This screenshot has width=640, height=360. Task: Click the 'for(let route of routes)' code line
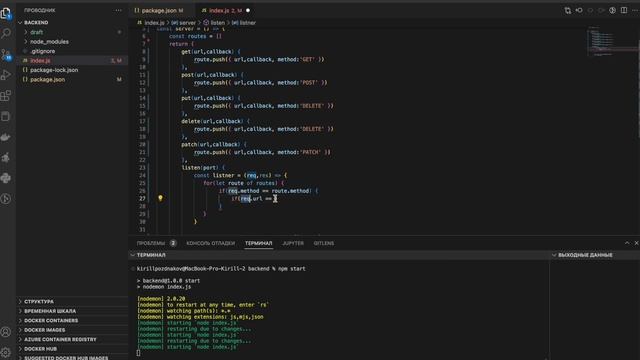point(243,183)
